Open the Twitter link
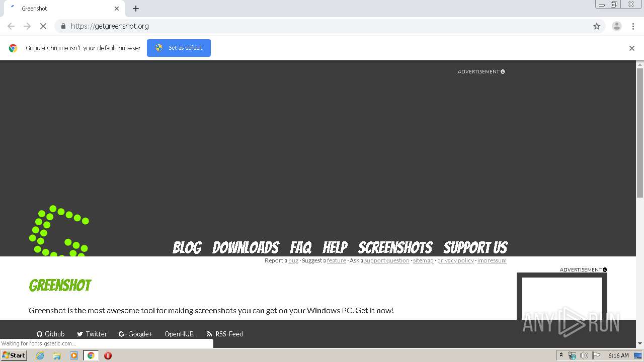This screenshot has width=644, height=362. [x=92, y=334]
